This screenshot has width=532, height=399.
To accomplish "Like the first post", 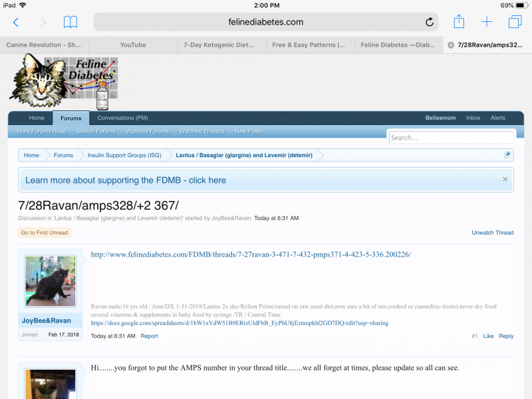I will (488, 336).
